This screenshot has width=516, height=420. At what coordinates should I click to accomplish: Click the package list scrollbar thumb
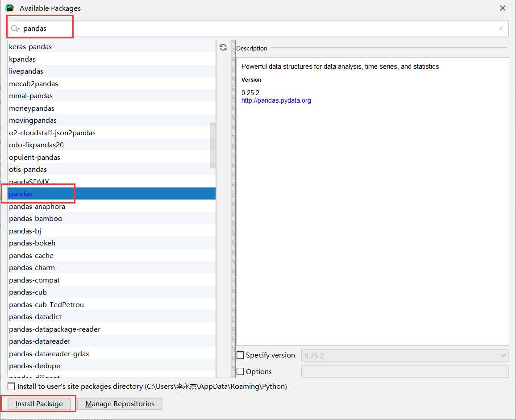pyautogui.click(x=213, y=146)
